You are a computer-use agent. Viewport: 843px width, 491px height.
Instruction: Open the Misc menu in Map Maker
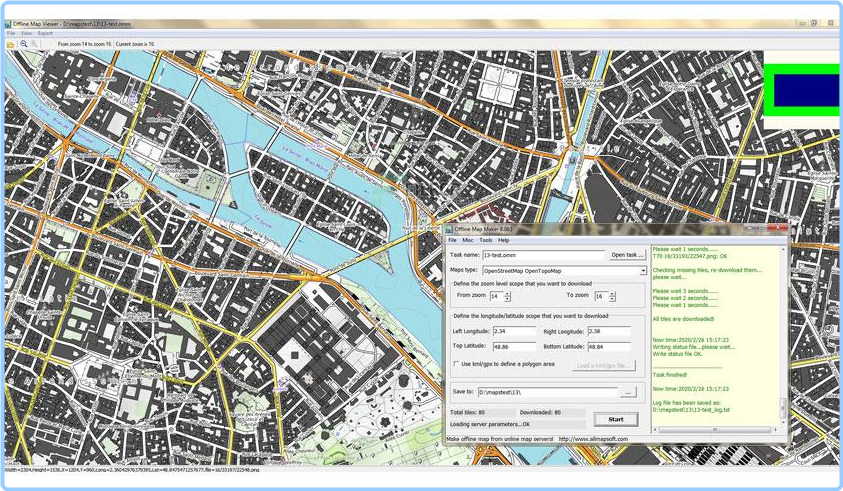click(x=468, y=240)
